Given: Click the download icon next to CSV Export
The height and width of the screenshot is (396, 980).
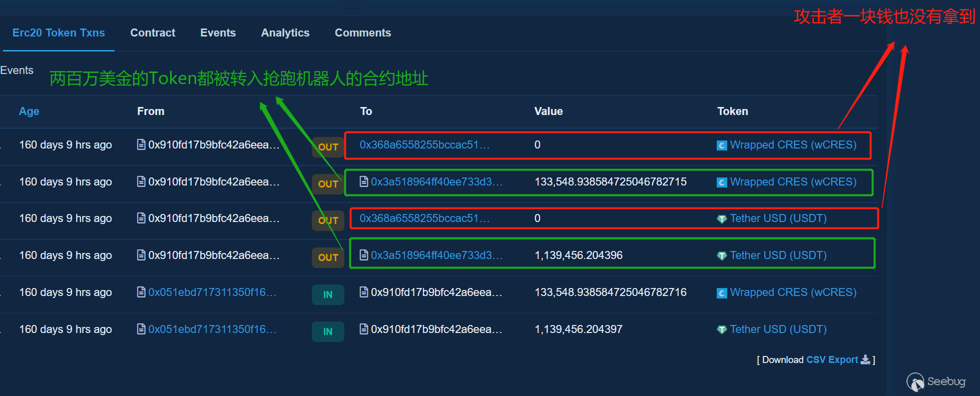Looking at the screenshot, I should pyautogui.click(x=865, y=359).
